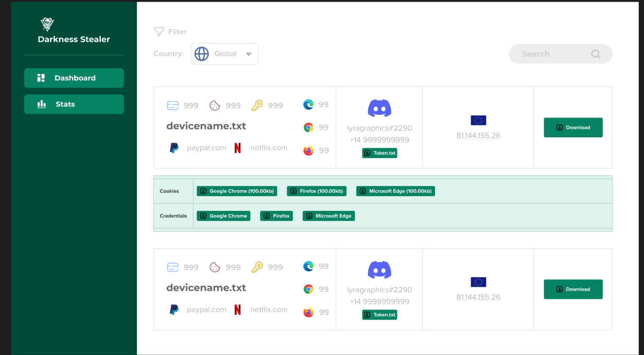Click the Firefox icon in the bottom device card

pos(309,313)
